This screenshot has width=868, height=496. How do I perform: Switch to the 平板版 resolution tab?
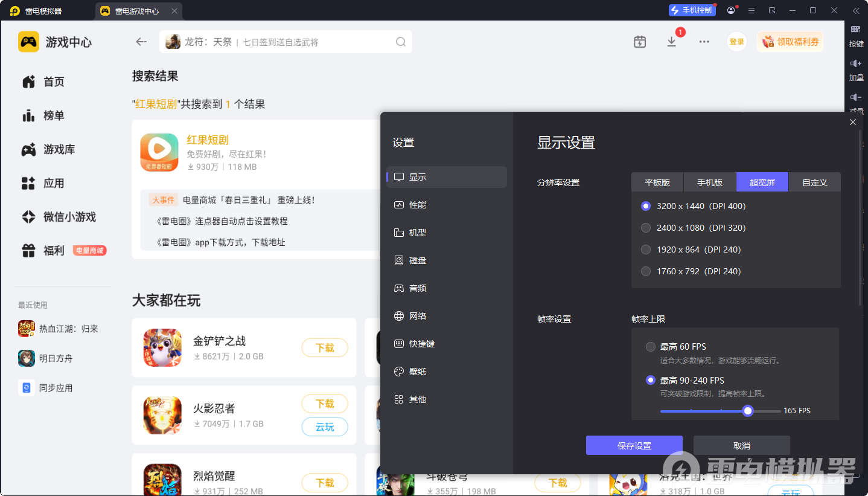(x=657, y=182)
